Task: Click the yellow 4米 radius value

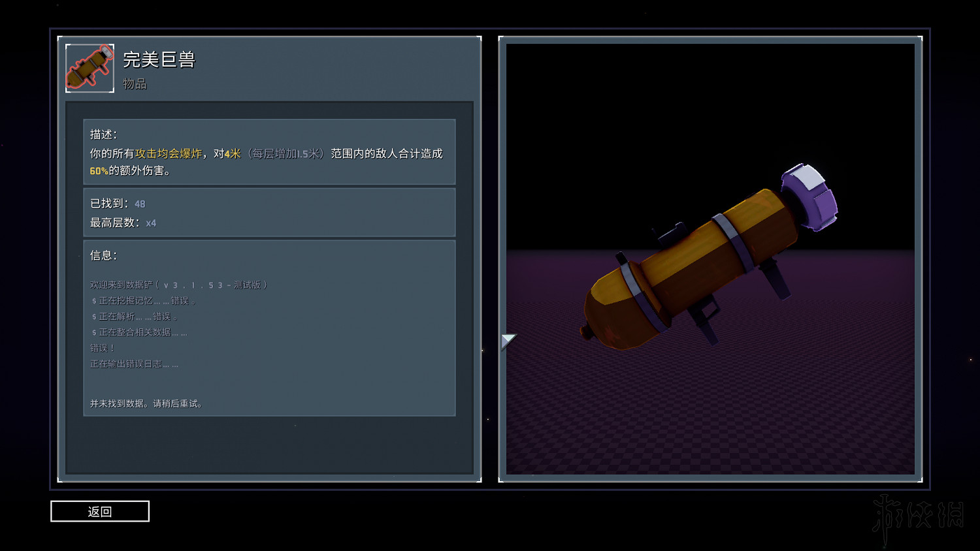Action: 233,153
